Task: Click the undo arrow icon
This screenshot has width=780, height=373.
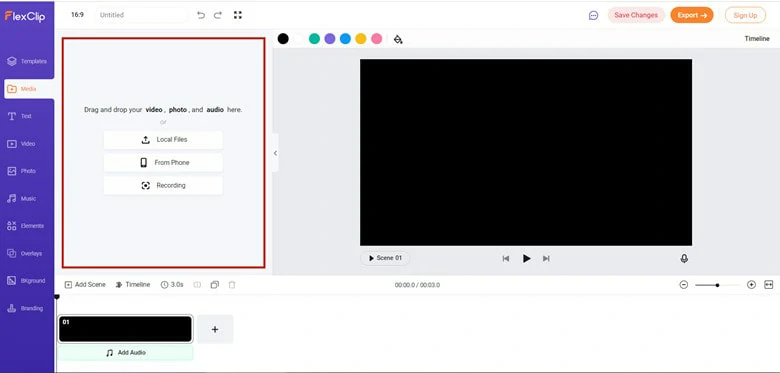Action: coord(201,15)
